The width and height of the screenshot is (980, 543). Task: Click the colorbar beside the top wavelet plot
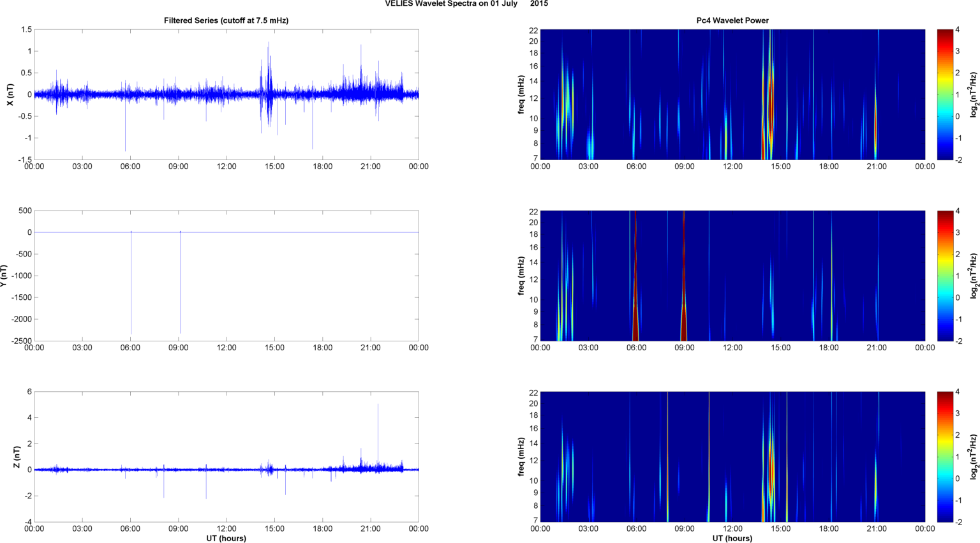[x=945, y=94]
